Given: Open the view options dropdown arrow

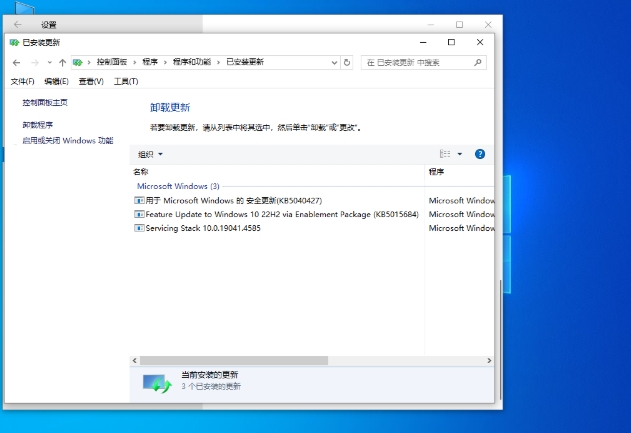Looking at the screenshot, I should click(460, 154).
